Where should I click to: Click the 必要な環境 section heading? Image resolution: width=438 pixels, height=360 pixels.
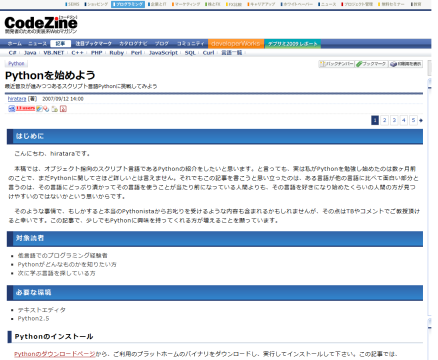(x=215, y=293)
